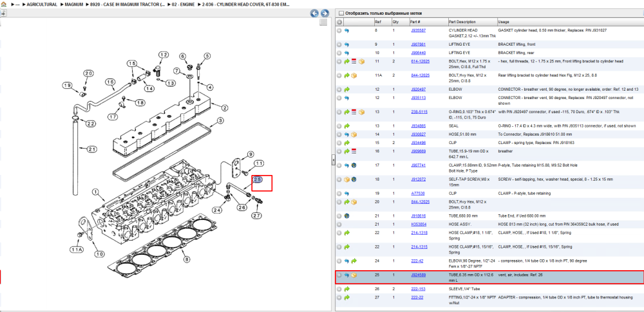Select callout 11A in the diagram
This screenshot has height=312, width=644.
click(77, 249)
